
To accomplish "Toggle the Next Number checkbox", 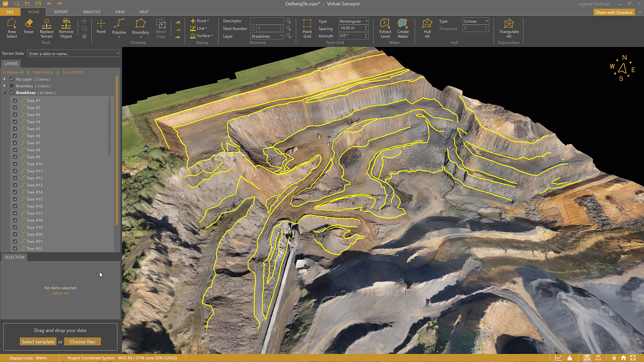I will pyautogui.click(x=253, y=28).
